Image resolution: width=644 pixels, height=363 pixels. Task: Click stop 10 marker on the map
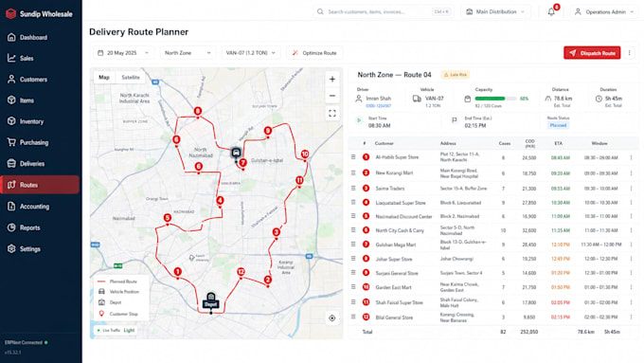tap(305, 154)
